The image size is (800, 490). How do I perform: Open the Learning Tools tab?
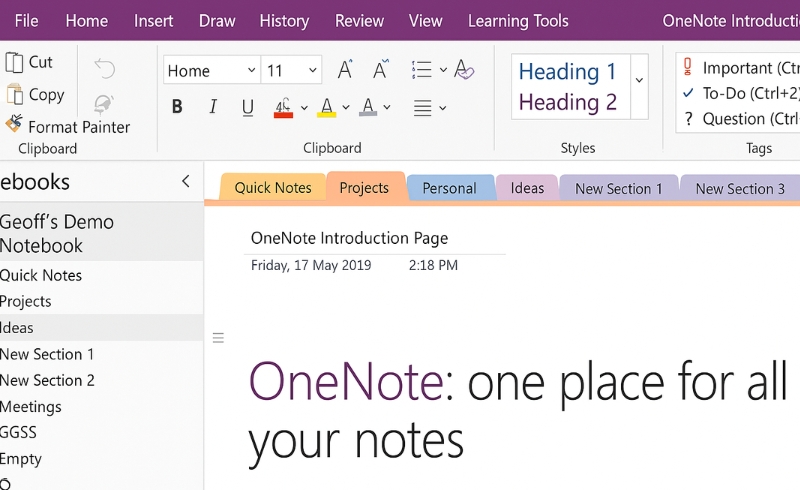(518, 21)
